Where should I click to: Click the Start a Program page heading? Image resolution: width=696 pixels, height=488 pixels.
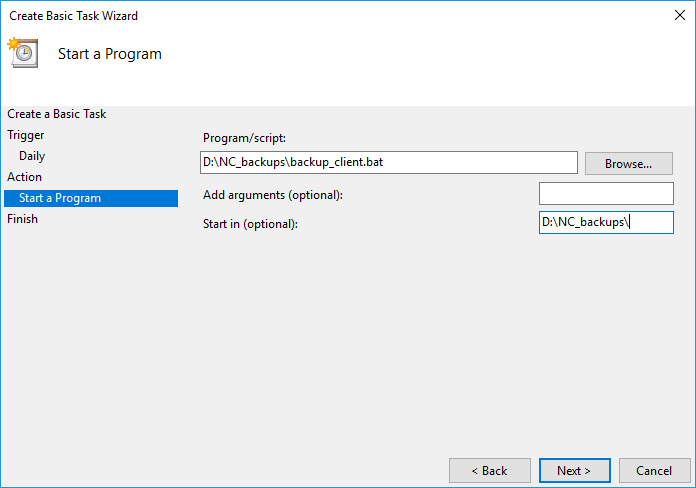(110, 54)
